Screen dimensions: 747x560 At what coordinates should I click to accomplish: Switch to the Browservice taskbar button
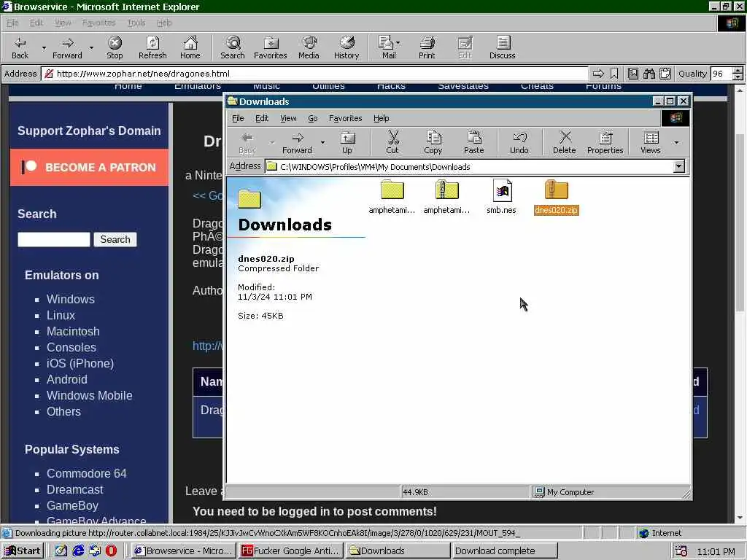pos(183,551)
